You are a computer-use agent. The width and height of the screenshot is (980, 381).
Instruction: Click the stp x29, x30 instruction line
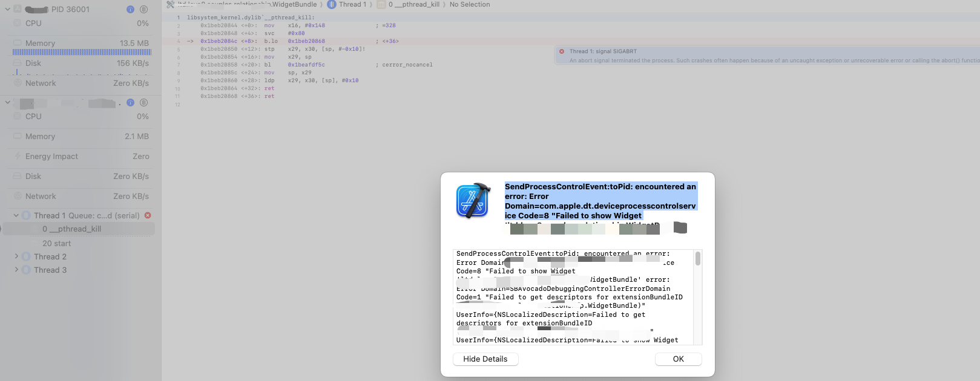(283, 49)
